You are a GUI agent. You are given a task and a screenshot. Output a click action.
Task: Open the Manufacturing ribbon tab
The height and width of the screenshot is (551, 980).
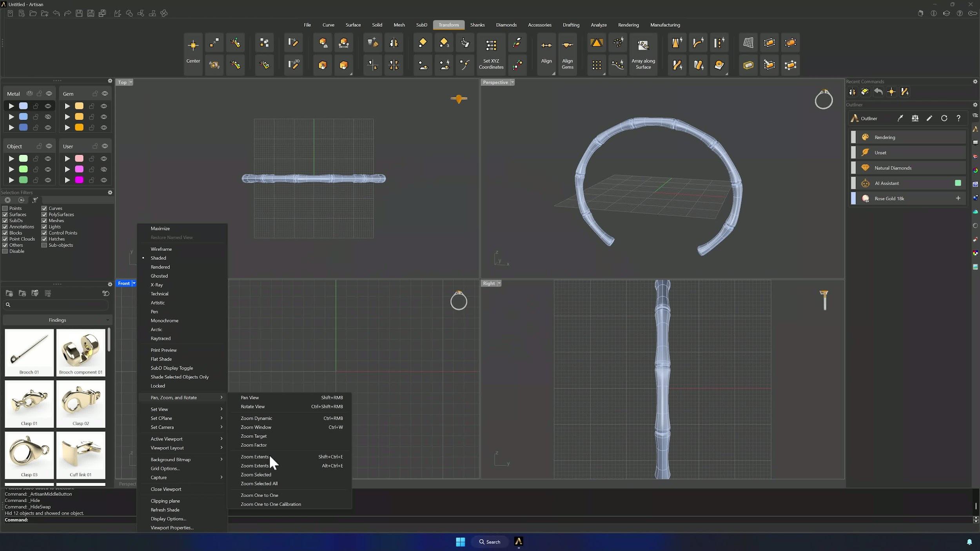pyautogui.click(x=665, y=25)
